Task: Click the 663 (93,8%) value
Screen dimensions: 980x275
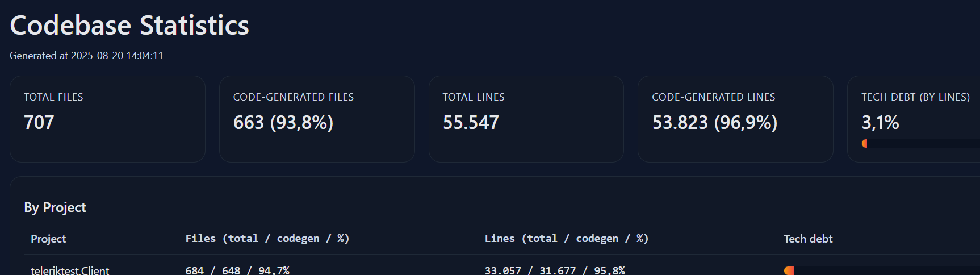Action: 283,122
